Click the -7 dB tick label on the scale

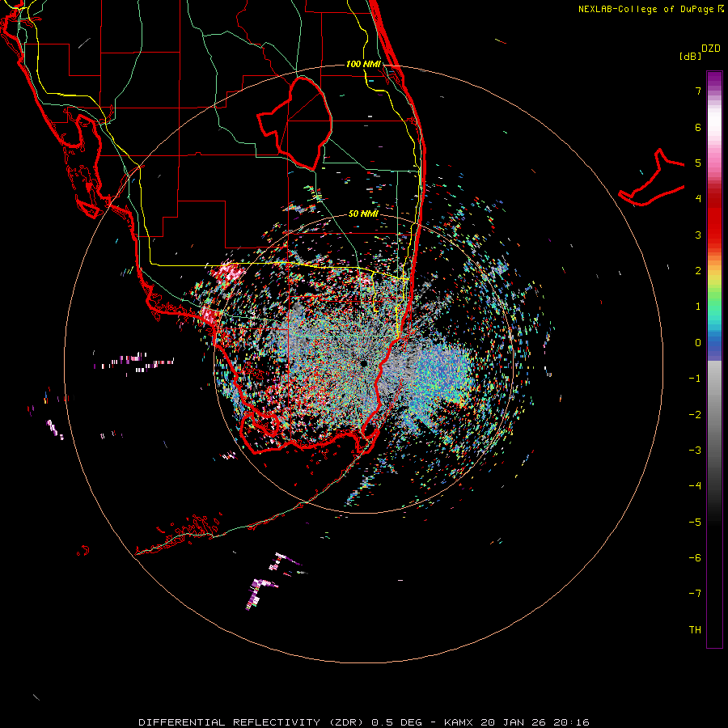pos(695,594)
